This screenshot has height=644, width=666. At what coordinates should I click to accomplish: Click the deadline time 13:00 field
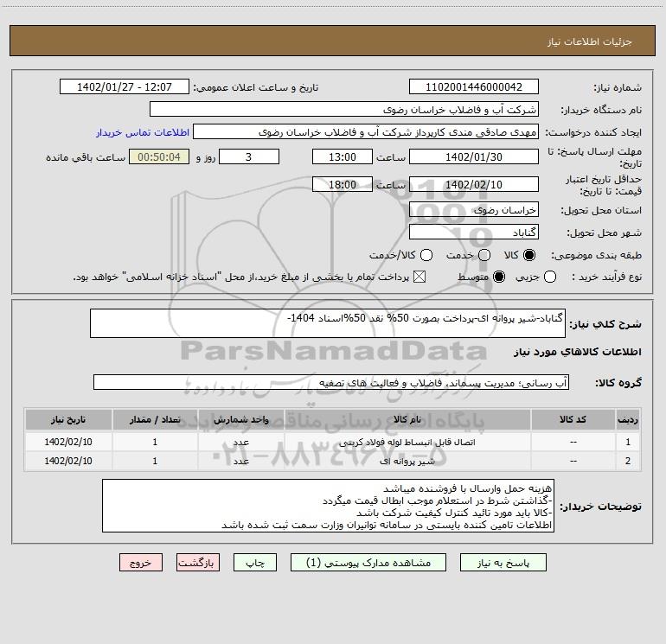coord(343,156)
